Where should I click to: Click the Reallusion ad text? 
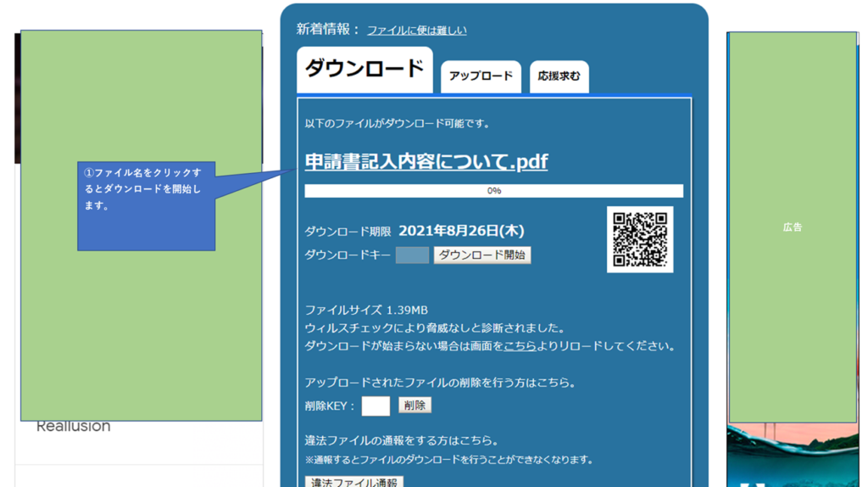(74, 427)
